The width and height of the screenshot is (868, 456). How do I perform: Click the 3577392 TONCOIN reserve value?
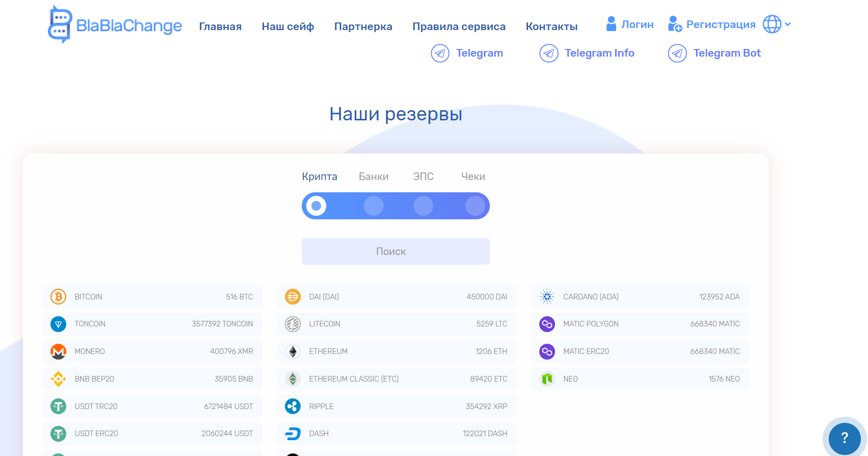click(222, 324)
